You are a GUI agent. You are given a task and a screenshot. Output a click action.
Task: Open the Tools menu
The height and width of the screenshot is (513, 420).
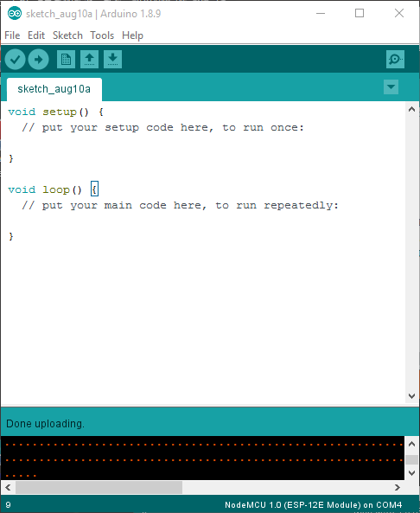coord(102,35)
